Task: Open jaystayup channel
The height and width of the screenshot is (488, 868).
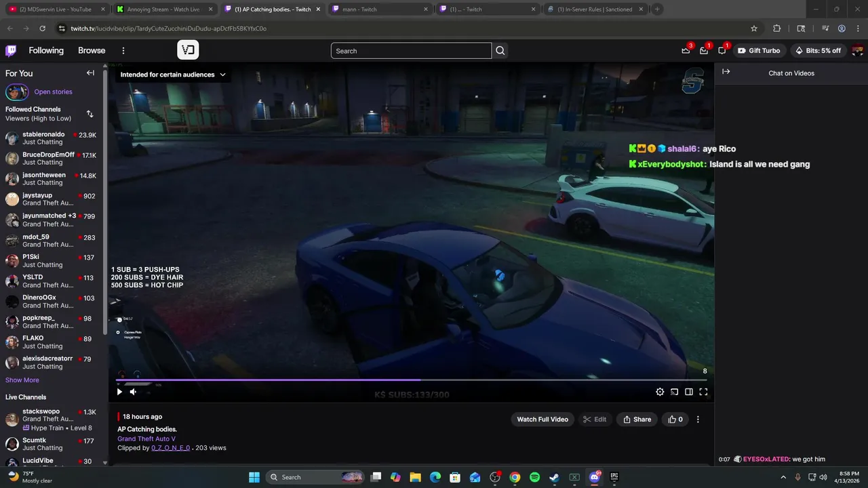Action: click(51, 199)
